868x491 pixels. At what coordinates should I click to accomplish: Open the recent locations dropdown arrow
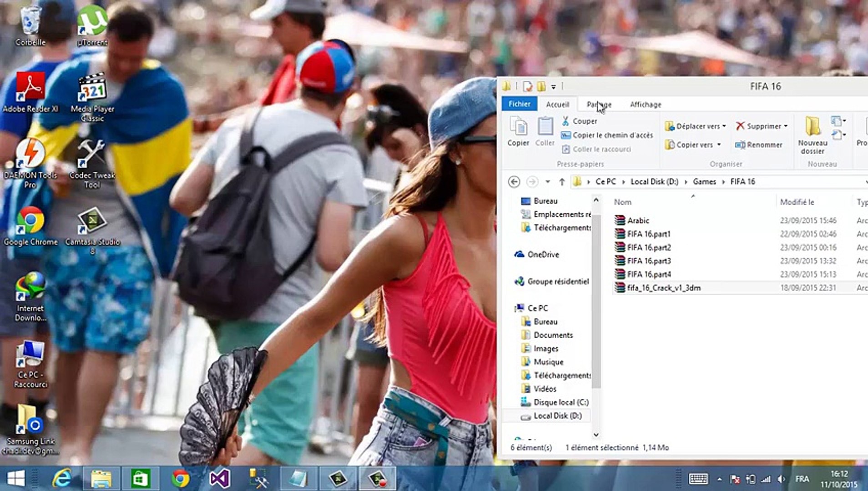click(x=548, y=182)
